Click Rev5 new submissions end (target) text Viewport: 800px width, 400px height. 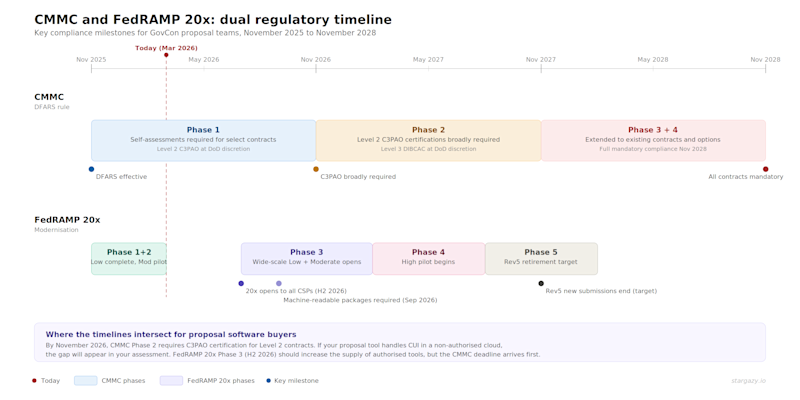[602, 291]
